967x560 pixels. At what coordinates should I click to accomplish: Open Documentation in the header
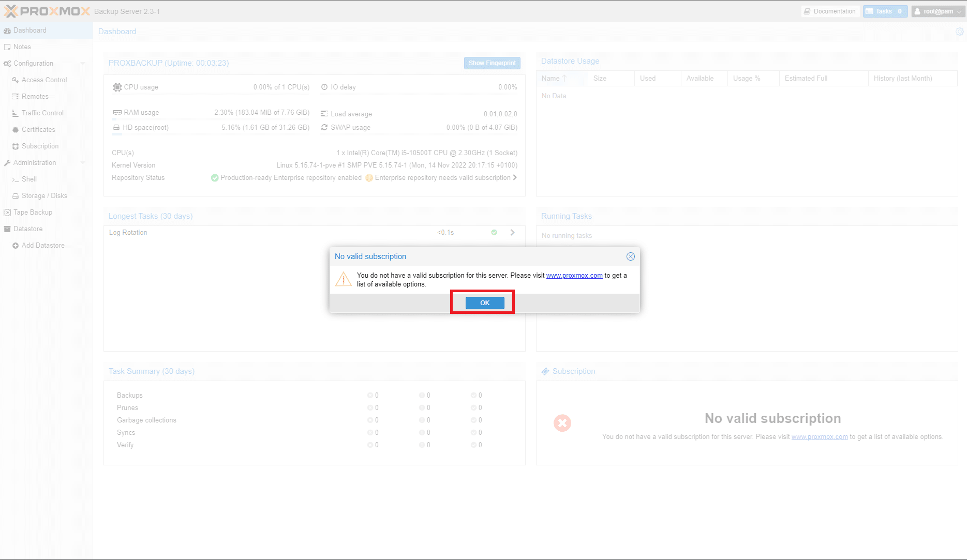point(830,11)
